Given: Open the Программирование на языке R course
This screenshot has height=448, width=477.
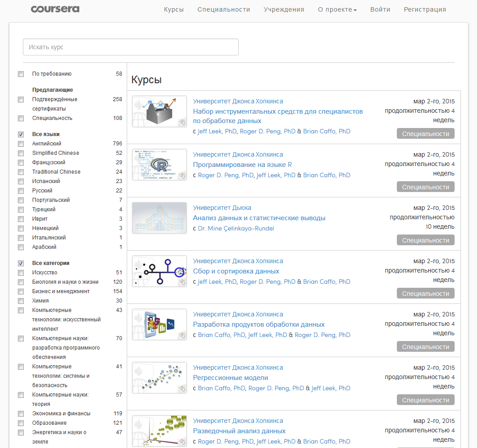Looking at the screenshot, I should tap(242, 165).
